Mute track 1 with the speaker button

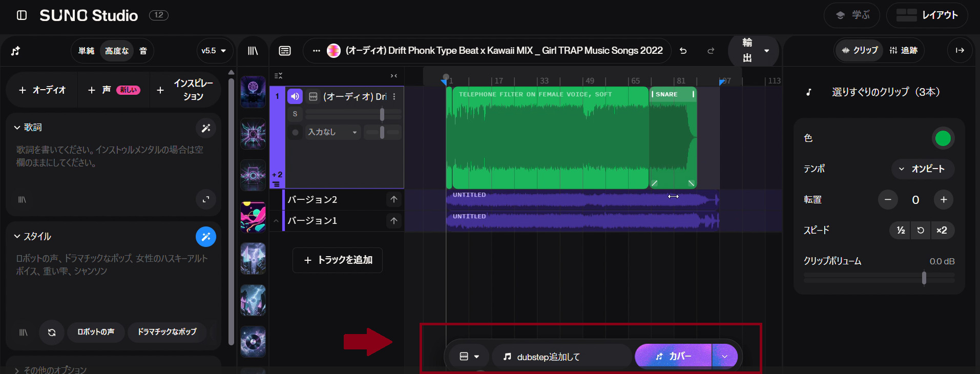coord(295,96)
